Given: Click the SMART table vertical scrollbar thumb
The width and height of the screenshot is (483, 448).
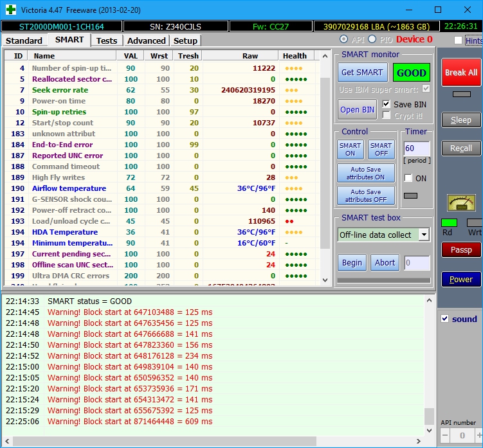Looking at the screenshot, I should 325,163.
